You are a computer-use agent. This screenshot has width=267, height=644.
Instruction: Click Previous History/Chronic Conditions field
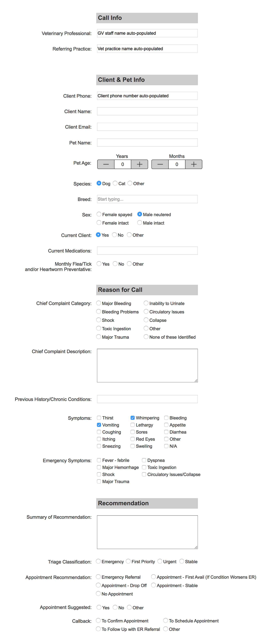click(x=147, y=399)
